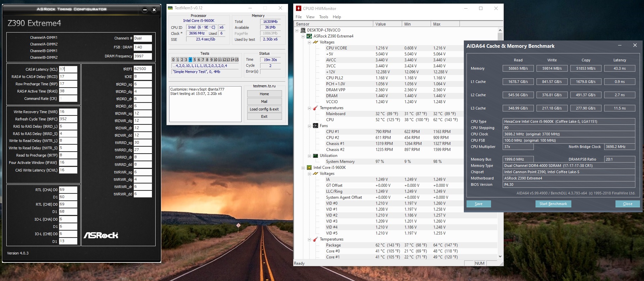Click the Command Rate (CR) field

(x=68, y=99)
